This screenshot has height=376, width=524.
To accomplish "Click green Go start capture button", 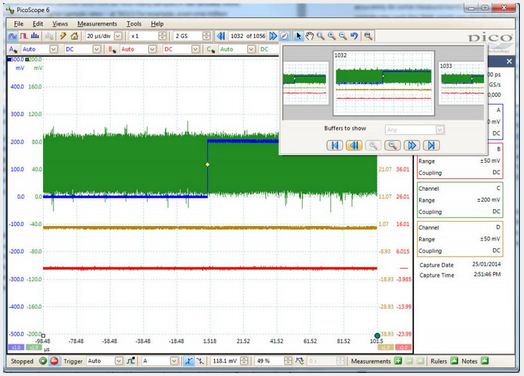I will point(43,361).
